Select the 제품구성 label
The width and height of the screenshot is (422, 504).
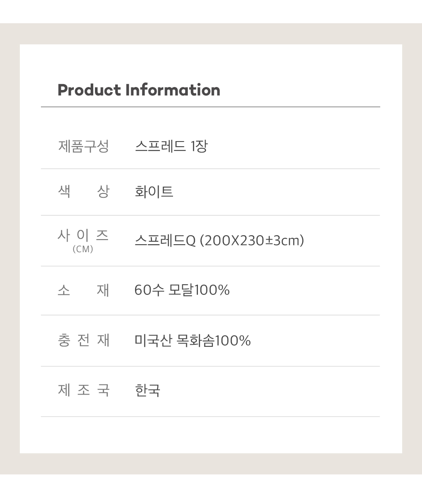84,146
